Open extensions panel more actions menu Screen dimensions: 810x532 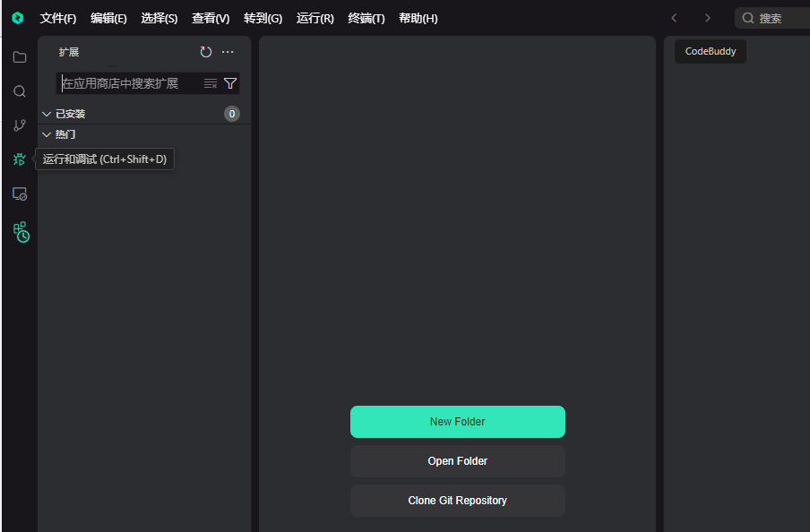tap(228, 52)
